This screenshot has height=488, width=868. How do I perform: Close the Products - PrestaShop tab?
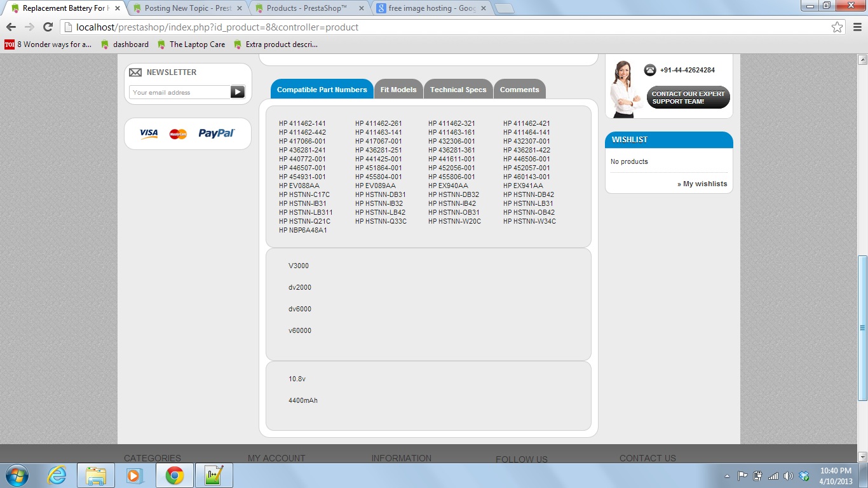tap(361, 8)
